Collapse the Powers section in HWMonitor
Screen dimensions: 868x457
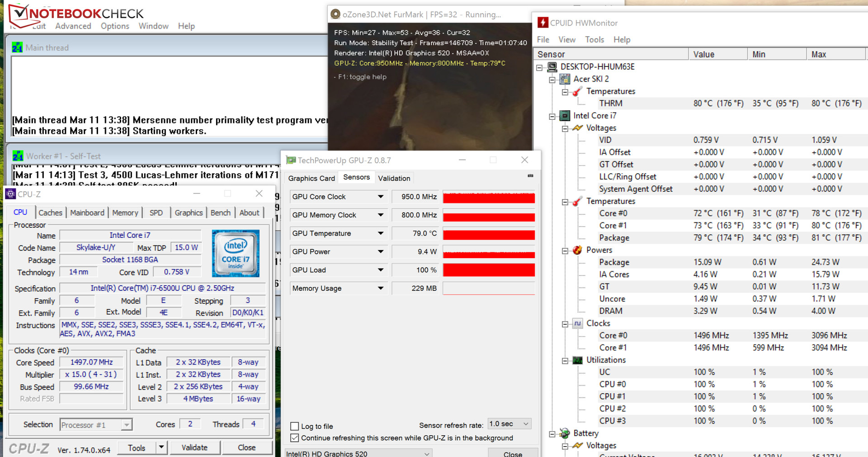pyautogui.click(x=565, y=251)
